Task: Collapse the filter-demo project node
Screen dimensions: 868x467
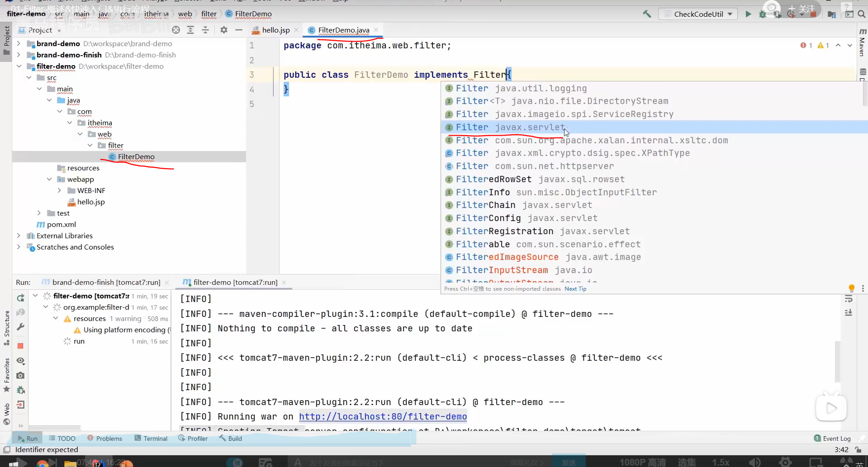Action: (x=19, y=66)
